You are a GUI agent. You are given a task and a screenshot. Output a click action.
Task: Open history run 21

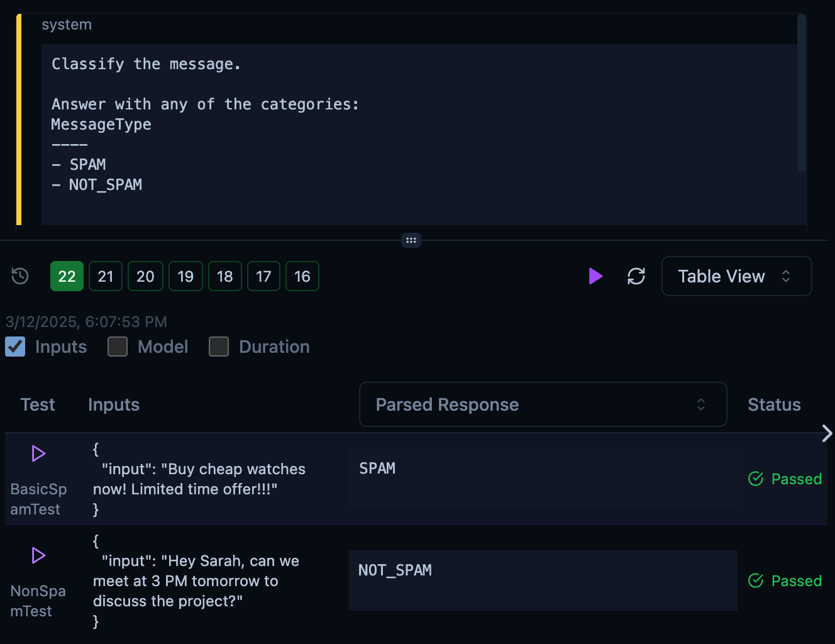tap(106, 276)
